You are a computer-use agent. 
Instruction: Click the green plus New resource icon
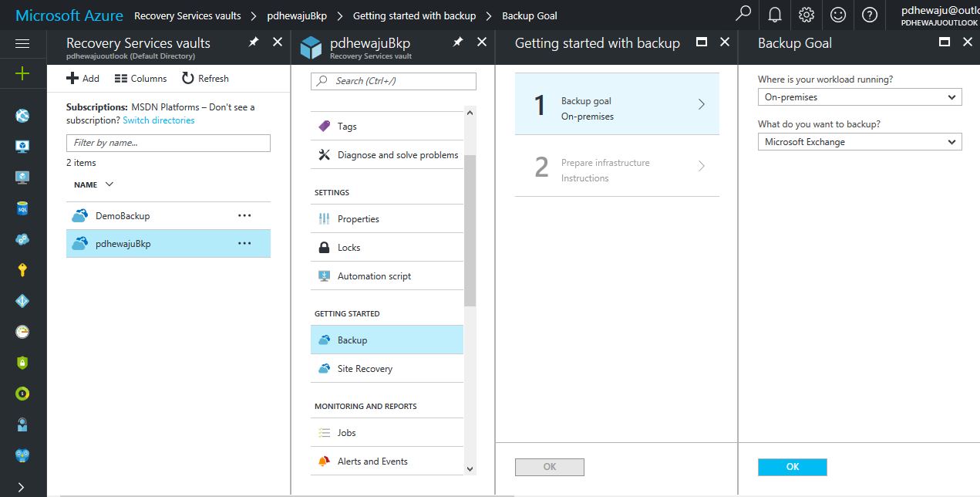coord(22,73)
